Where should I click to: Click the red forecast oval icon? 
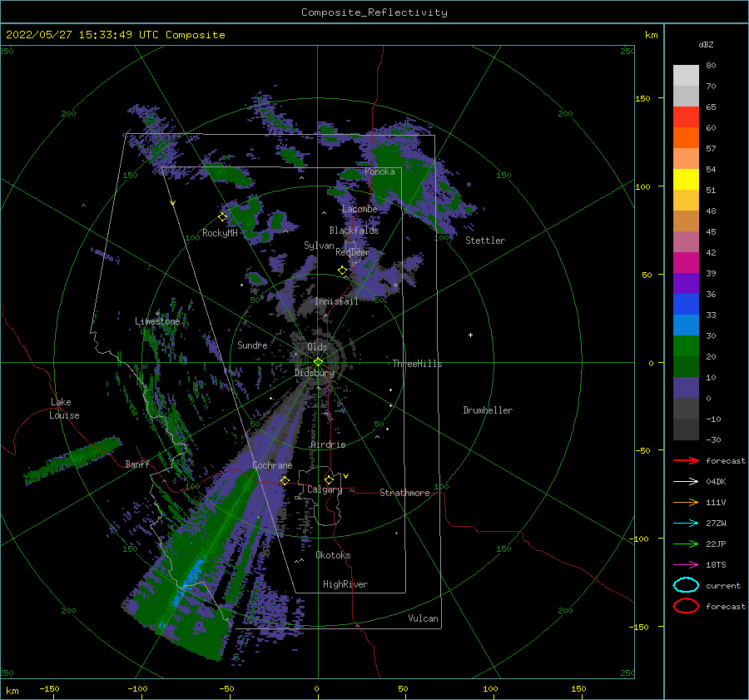pyautogui.click(x=686, y=606)
